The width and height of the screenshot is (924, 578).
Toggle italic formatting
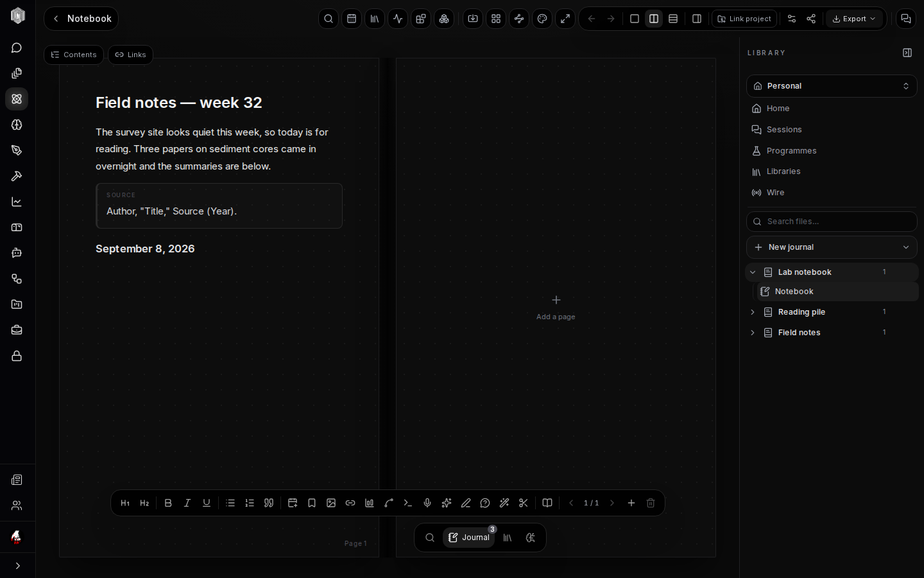(x=187, y=503)
